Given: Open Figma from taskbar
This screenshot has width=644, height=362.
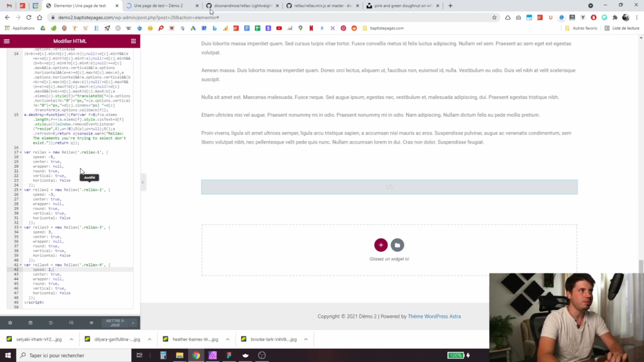Looking at the screenshot, I should click(x=229, y=355).
